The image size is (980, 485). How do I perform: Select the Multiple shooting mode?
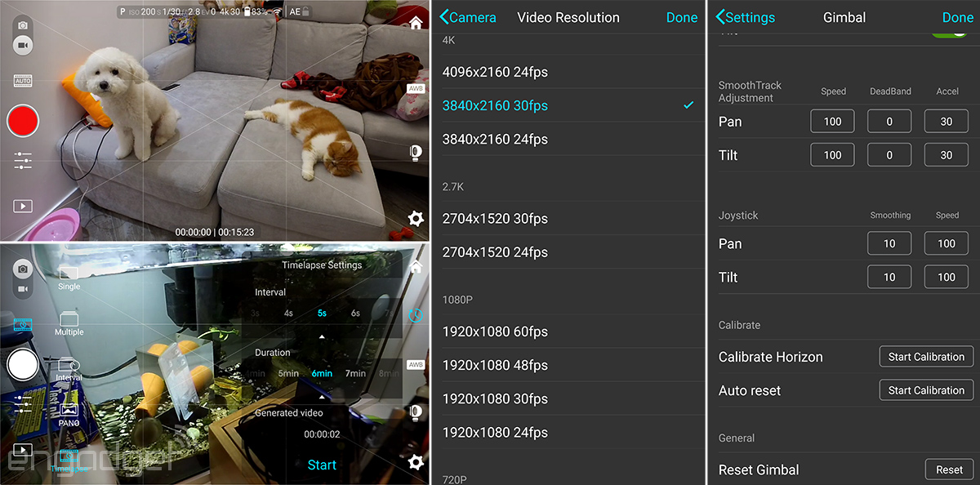69,325
